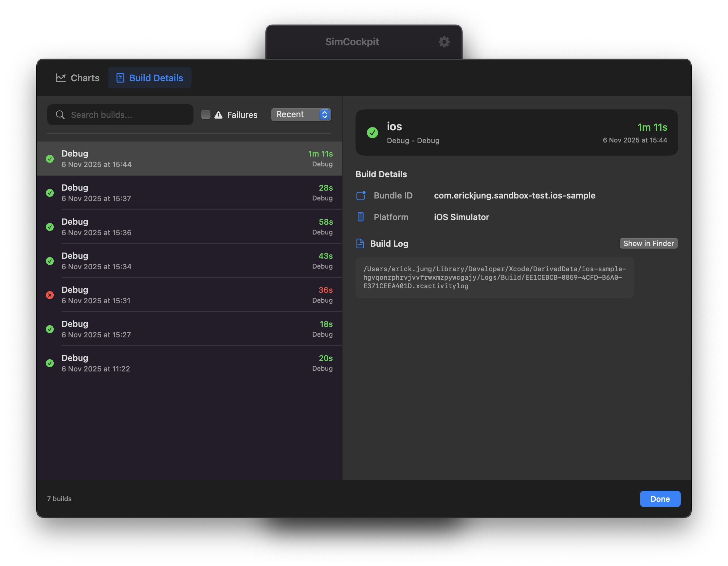Viewport: 728px width, 566px height.
Task: Click the xcactivitylog build log path
Action: point(494,277)
